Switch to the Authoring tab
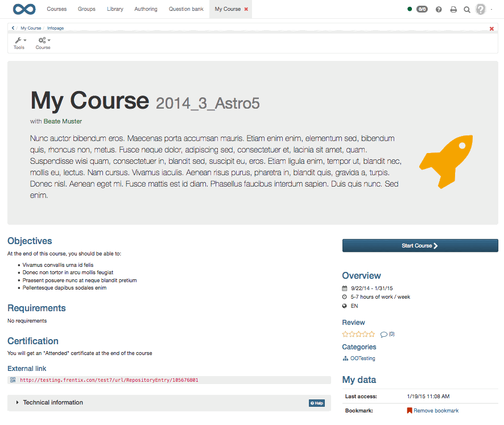The image size is (504, 425). [x=146, y=9]
